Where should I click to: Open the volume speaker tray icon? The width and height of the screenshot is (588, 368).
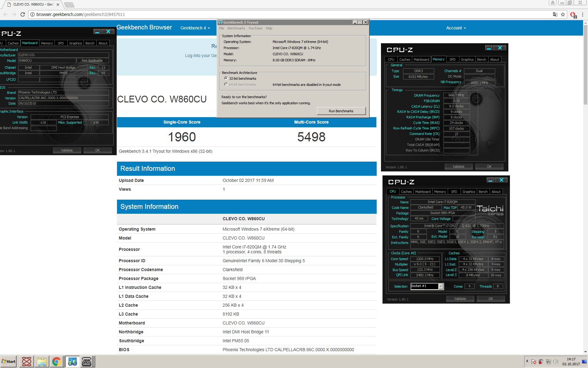pos(556,362)
